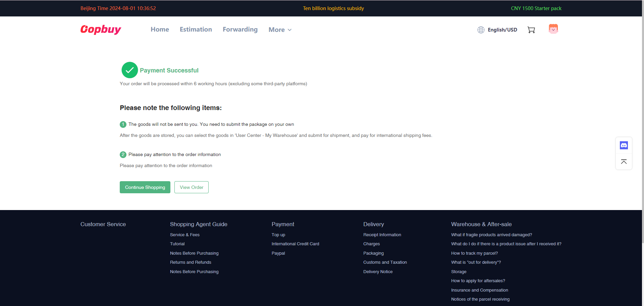Image resolution: width=644 pixels, height=306 pixels.
Task: Click the Copbuy logo
Action: [101, 30]
